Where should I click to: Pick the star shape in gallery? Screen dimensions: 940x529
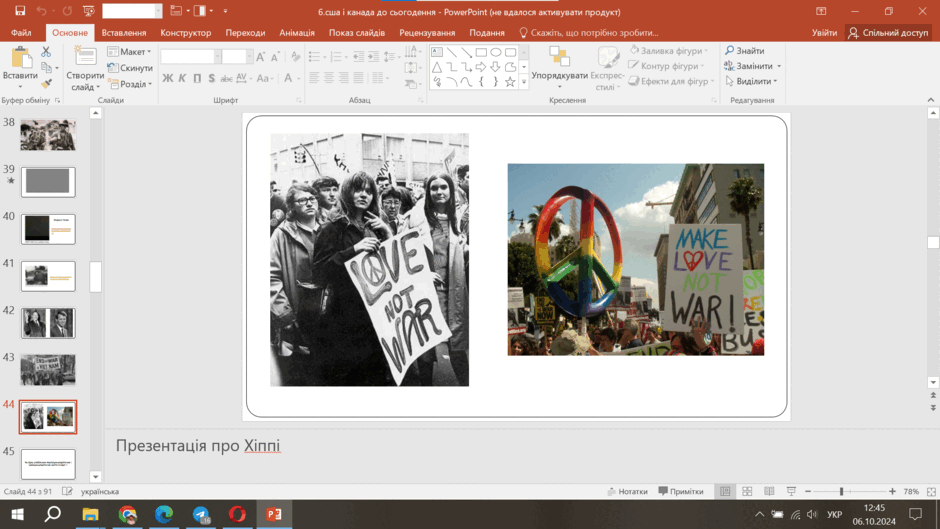pos(510,82)
